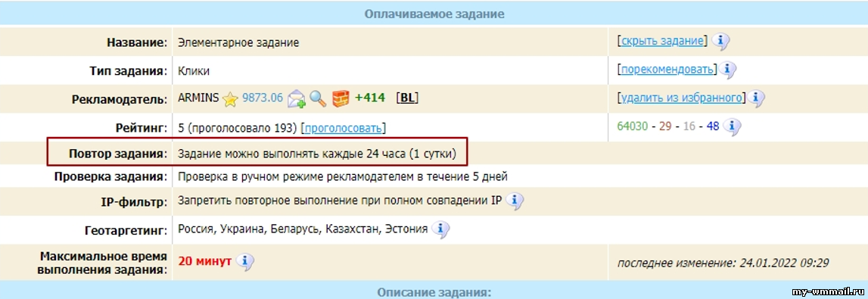
Task: Click the country list 'Россия, Украина, Беларусь'
Action: pos(249,229)
